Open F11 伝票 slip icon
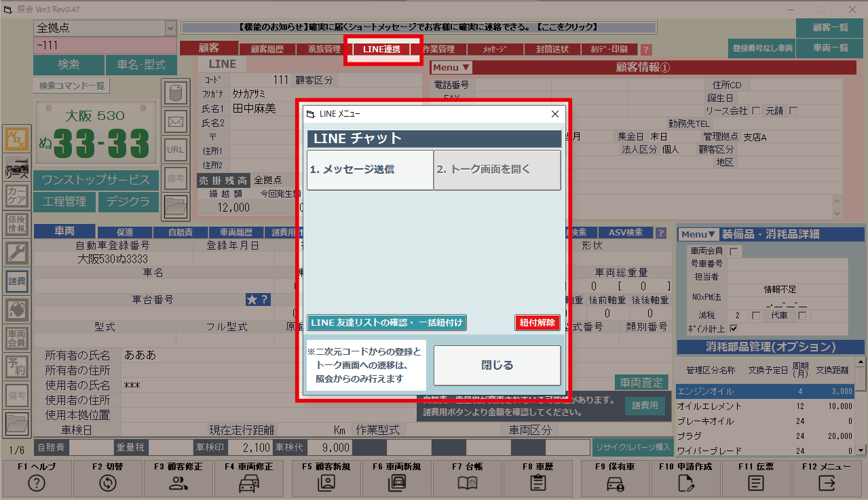The width and height of the screenshot is (868, 500). click(x=756, y=482)
